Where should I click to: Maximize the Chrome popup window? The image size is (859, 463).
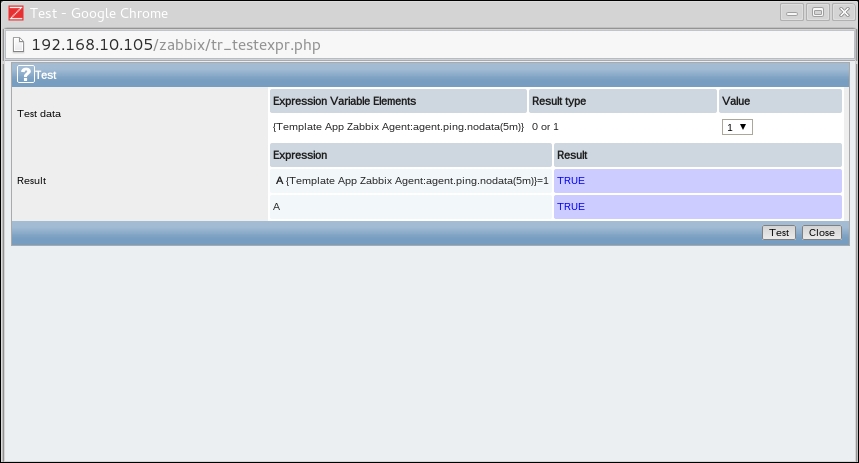tap(818, 13)
